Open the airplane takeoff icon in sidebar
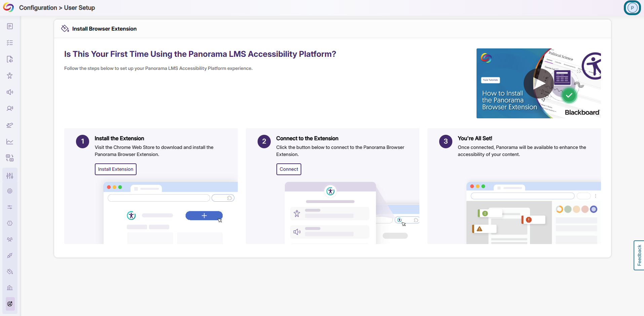Screen dimensions: 644x316 click(x=10, y=125)
